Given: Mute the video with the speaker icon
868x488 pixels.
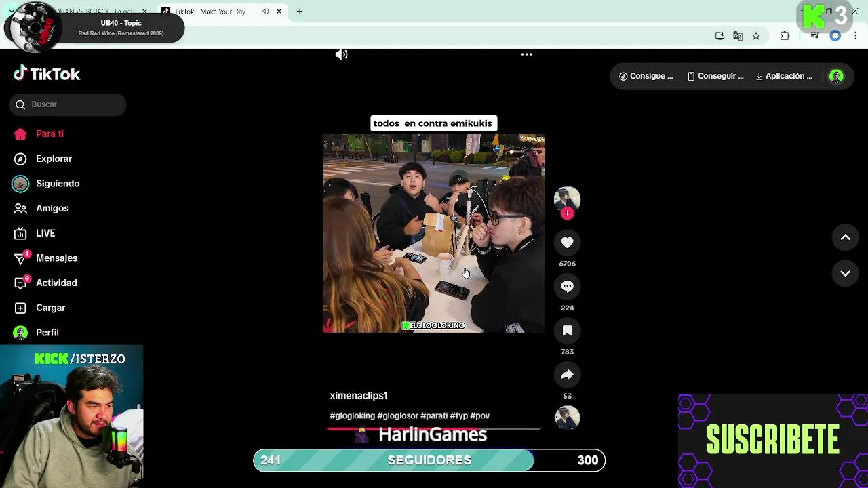Looking at the screenshot, I should pos(341,54).
